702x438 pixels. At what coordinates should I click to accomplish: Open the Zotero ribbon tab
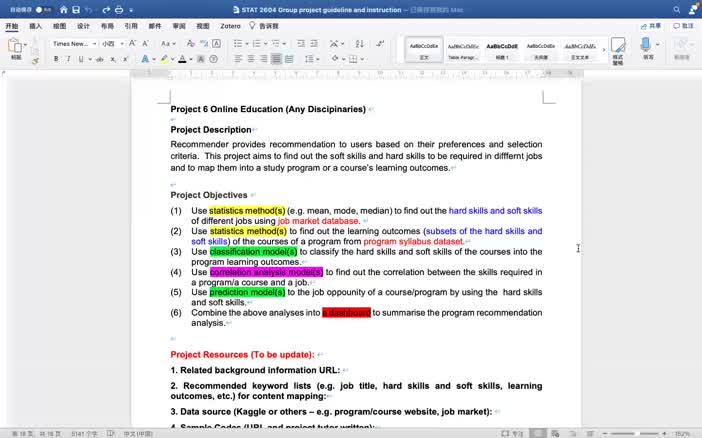coord(230,26)
